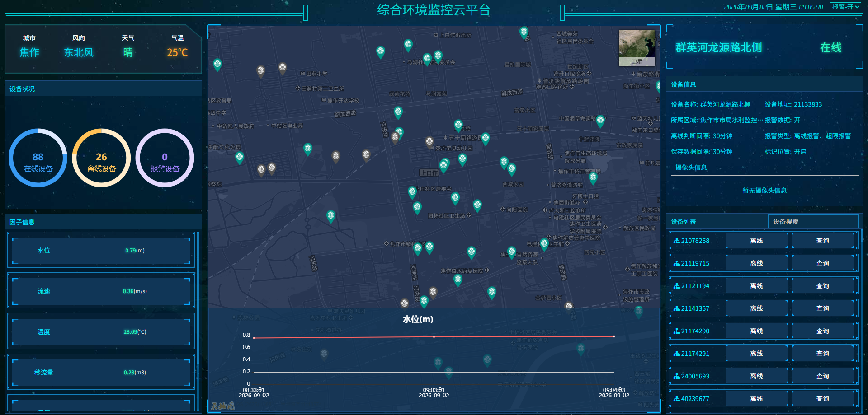
Task: Click green marker below 牛庄文化公园
Action: point(240,158)
